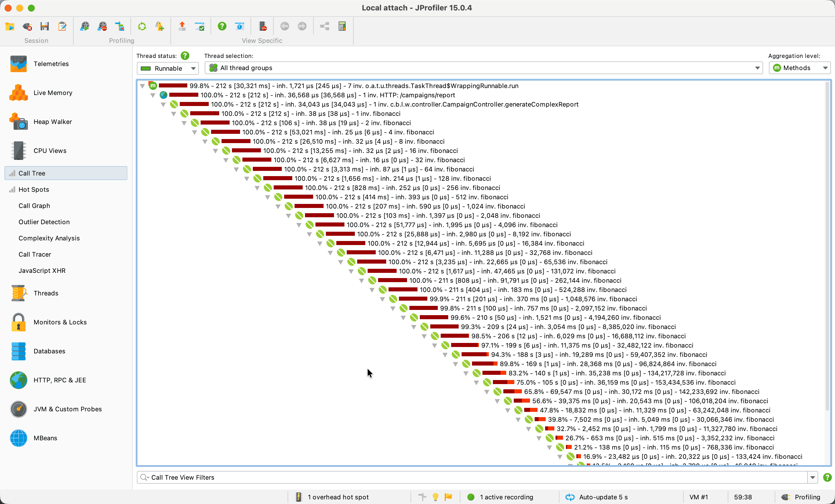Image resolution: width=835 pixels, height=504 pixels.
Task: Click the grey forward arrow toolbar icon
Action: pos(302,26)
